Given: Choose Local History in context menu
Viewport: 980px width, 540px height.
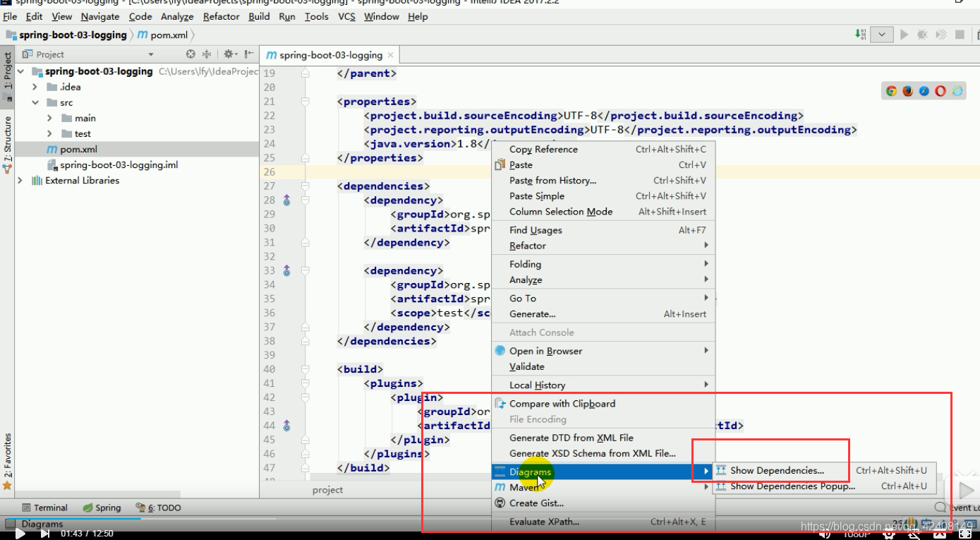Looking at the screenshot, I should tap(603, 385).
